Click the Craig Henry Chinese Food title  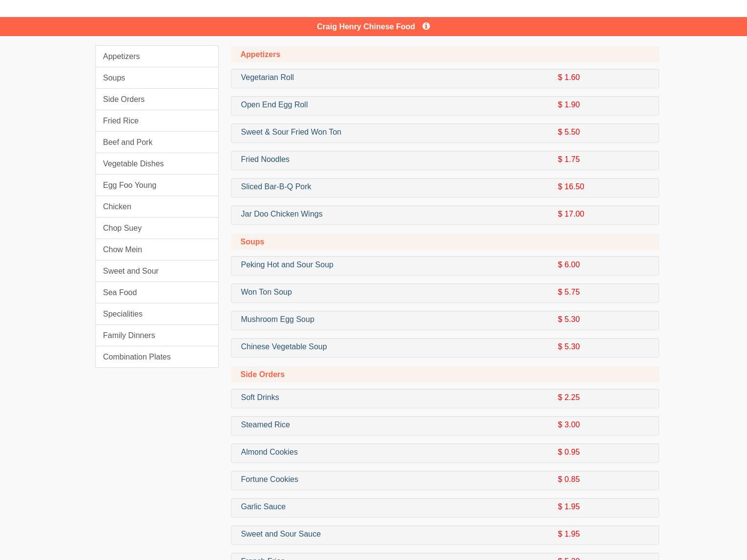point(366,27)
